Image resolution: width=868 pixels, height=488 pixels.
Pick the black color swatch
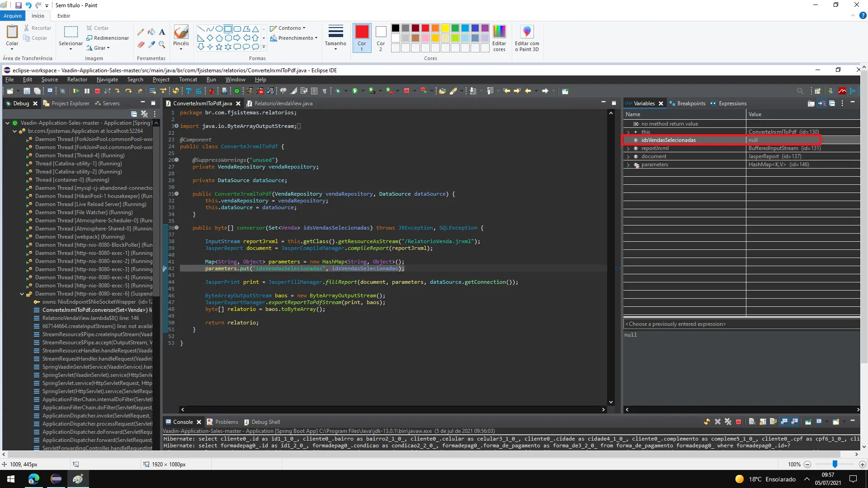click(395, 28)
